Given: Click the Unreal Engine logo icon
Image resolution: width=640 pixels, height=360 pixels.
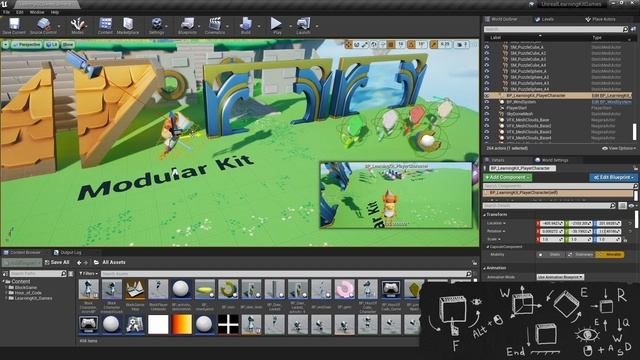Looking at the screenshot, I should pos(4,4).
